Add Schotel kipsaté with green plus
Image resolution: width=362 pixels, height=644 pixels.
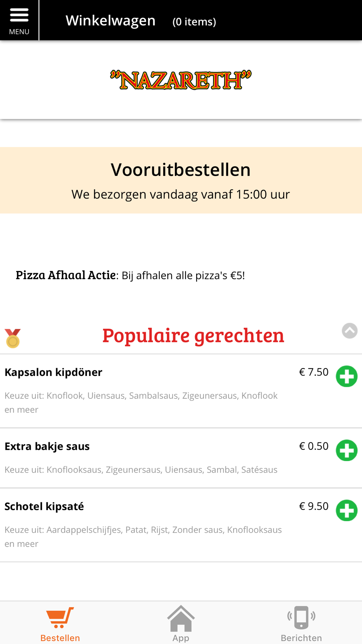(x=346, y=510)
